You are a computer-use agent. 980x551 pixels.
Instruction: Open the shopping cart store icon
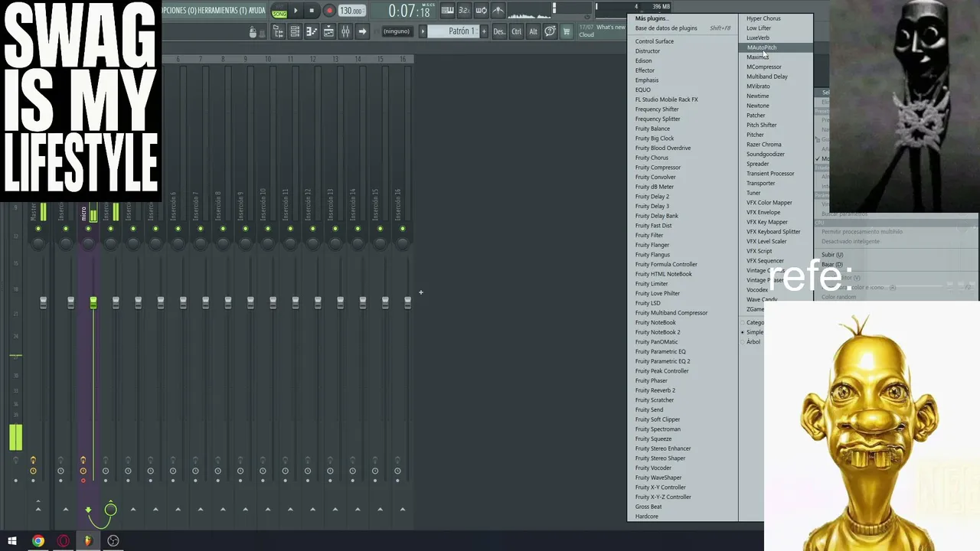pos(567,31)
